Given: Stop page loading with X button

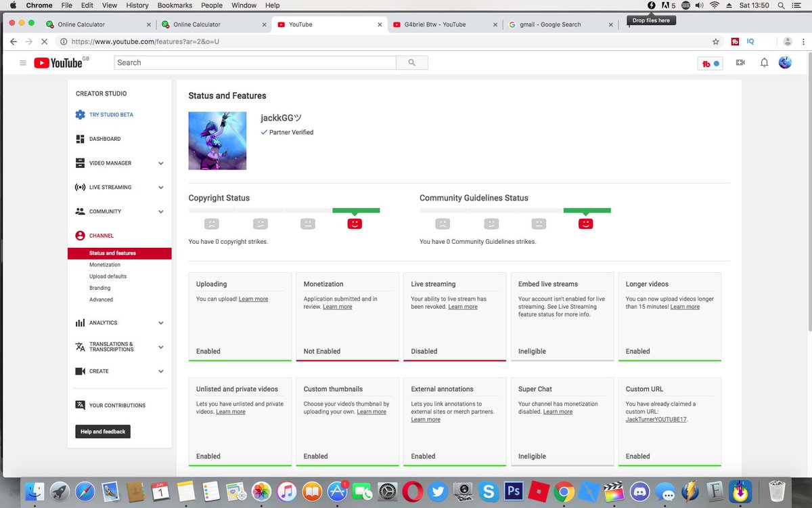Looking at the screenshot, I should tap(44, 41).
